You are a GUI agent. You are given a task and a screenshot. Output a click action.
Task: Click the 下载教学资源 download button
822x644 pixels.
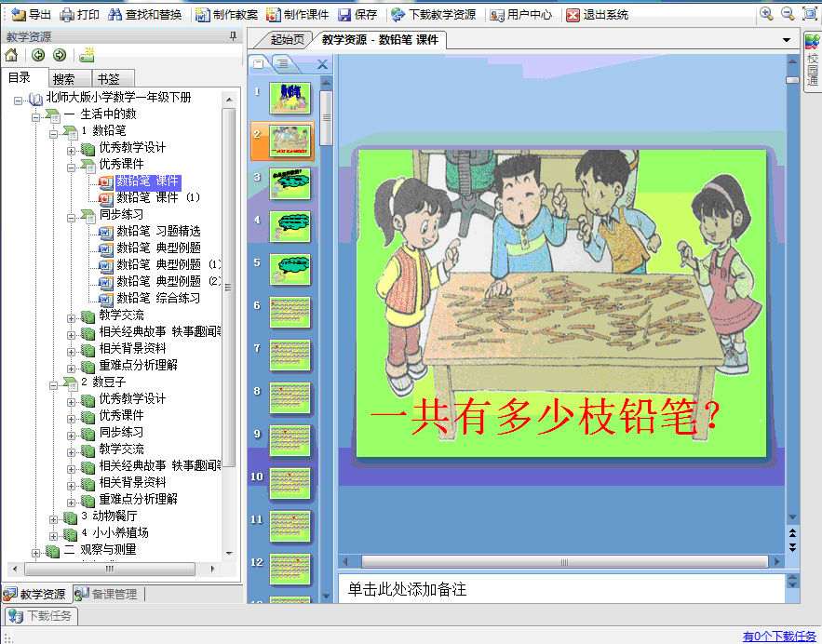click(x=433, y=15)
